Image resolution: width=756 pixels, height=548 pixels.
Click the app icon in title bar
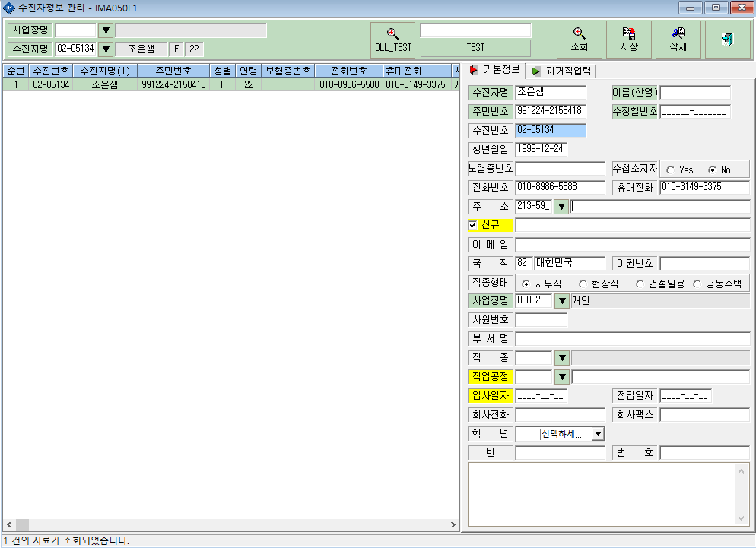pyautogui.click(x=8, y=8)
